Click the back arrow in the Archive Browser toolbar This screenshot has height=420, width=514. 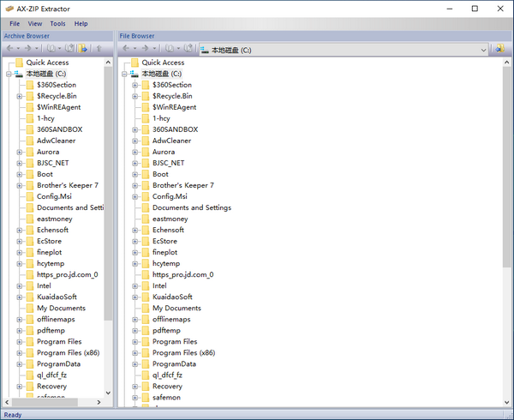[x=9, y=50]
